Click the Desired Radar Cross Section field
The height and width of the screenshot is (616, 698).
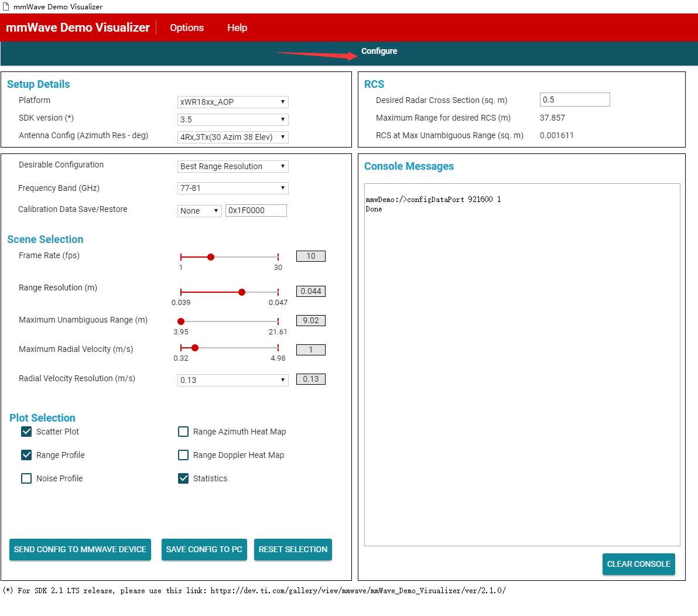pyautogui.click(x=574, y=100)
